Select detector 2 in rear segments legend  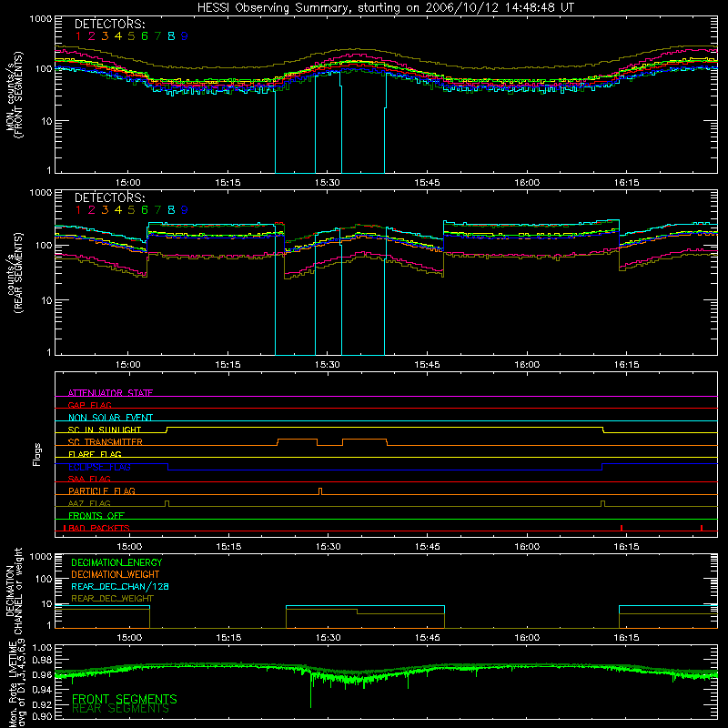pyautogui.click(x=92, y=210)
